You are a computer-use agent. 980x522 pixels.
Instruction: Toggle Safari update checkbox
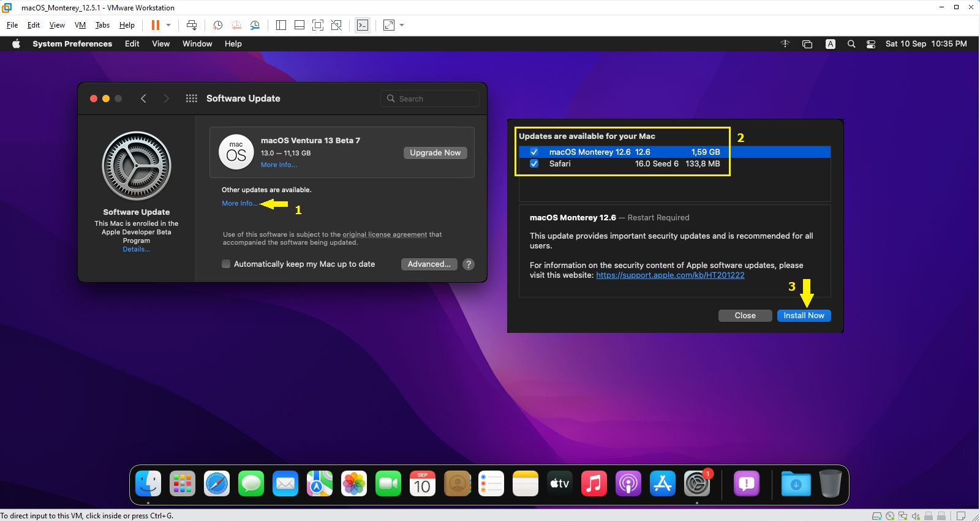click(x=534, y=163)
